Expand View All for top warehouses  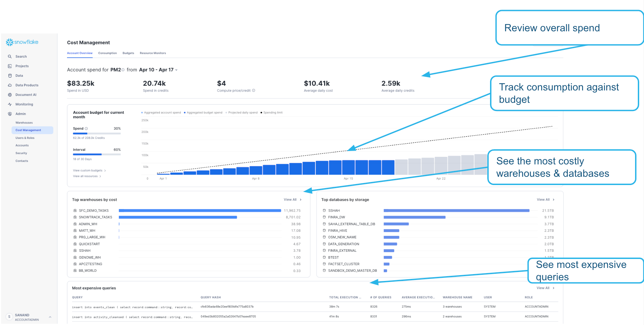pyautogui.click(x=292, y=200)
